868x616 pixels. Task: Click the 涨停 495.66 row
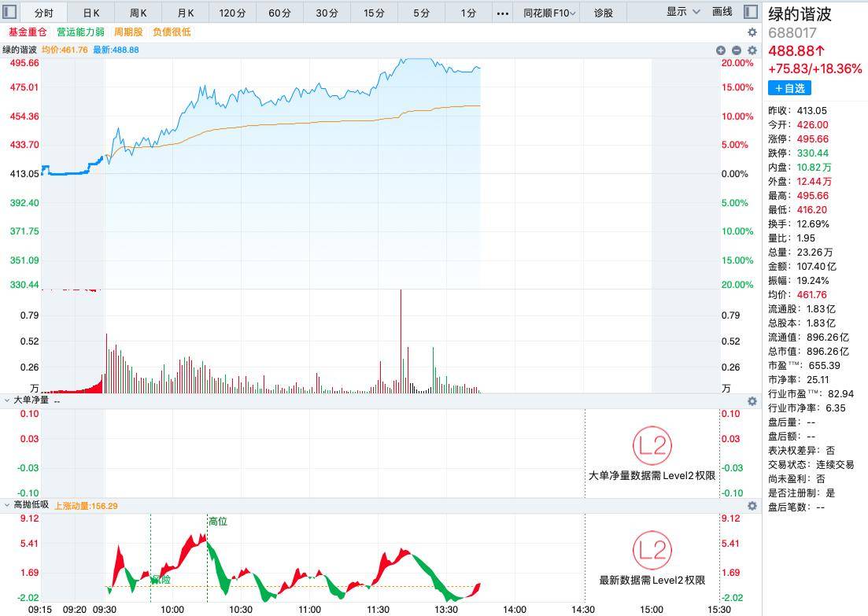(798, 139)
